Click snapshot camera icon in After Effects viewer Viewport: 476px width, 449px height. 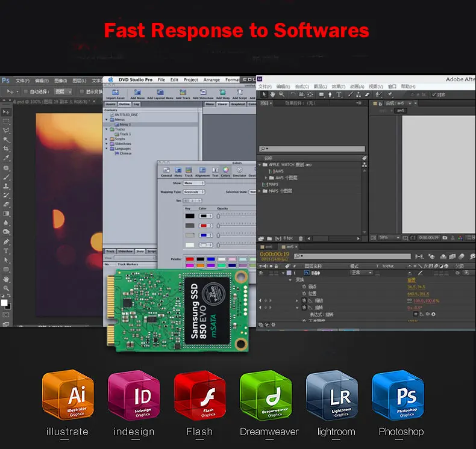(x=445, y=238)
